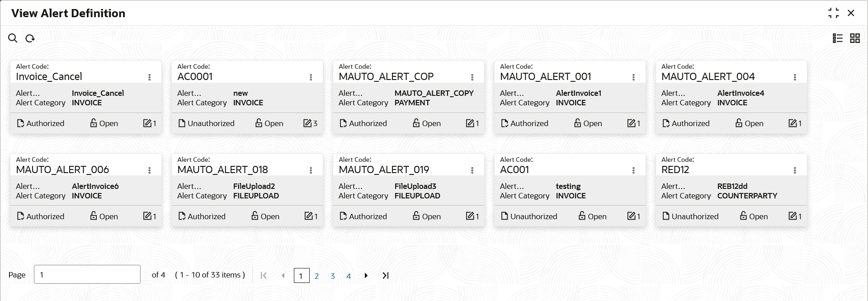Minimize the View Alert Definition window
The width and height of the screenshot is (868, 301).
click(x=834, y=13)
